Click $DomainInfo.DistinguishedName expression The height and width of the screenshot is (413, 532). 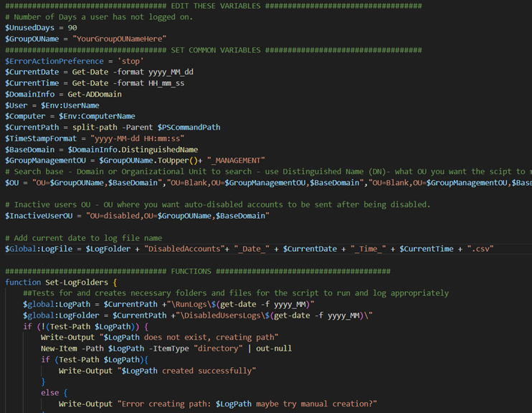[133, 150]
